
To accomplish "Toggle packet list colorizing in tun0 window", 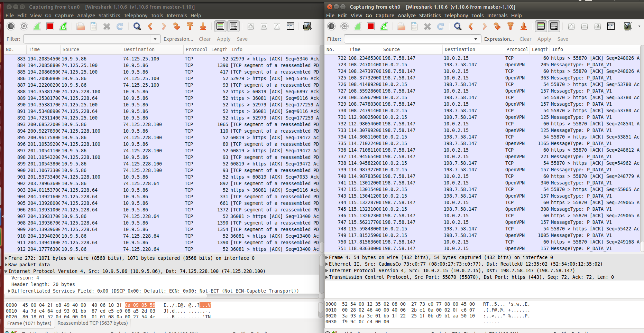I will pos(220,26).
